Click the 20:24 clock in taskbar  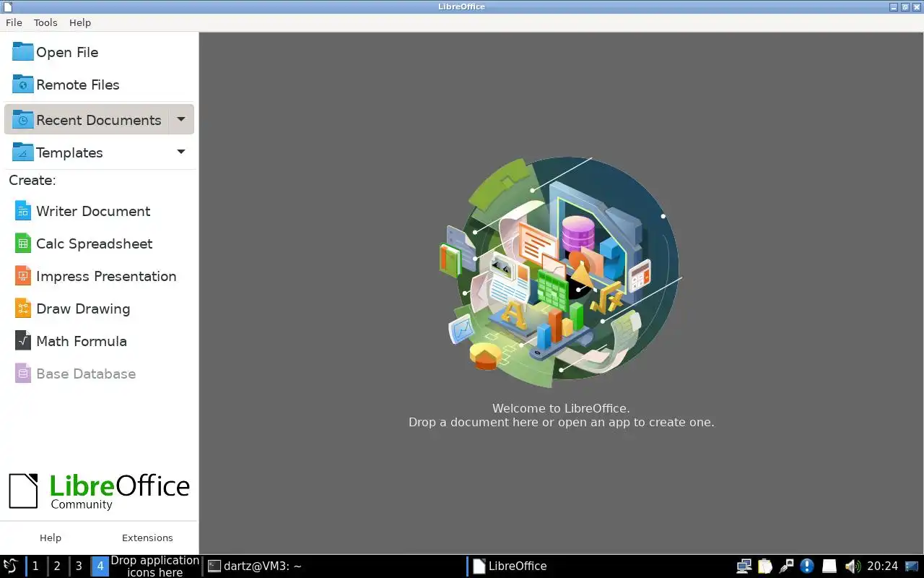(x=882, y=566)
